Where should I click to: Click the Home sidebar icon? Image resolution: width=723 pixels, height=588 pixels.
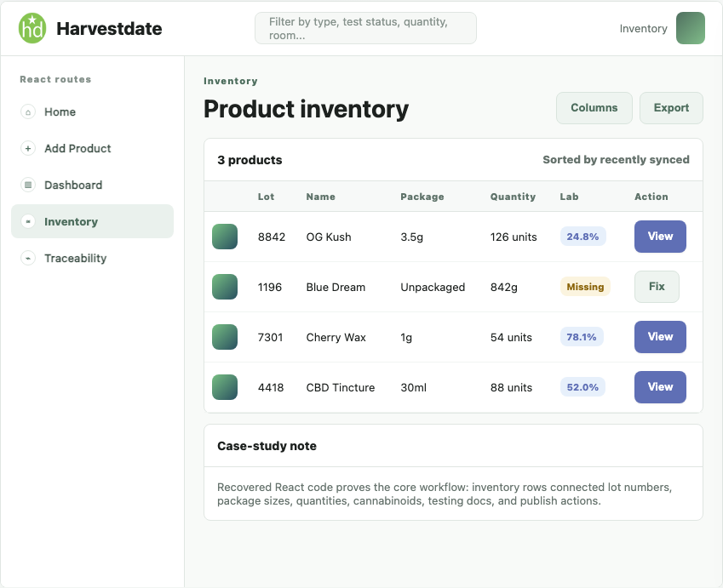coord(28,112)
